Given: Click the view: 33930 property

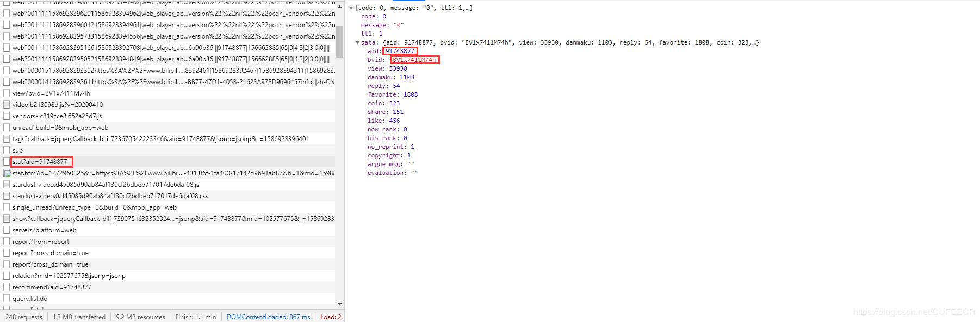Looking at the screenshot, I should 387,68.
